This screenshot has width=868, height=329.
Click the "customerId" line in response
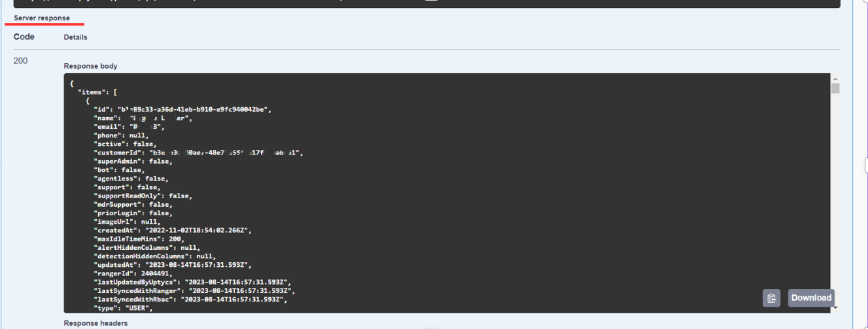(x=198, y=152)
